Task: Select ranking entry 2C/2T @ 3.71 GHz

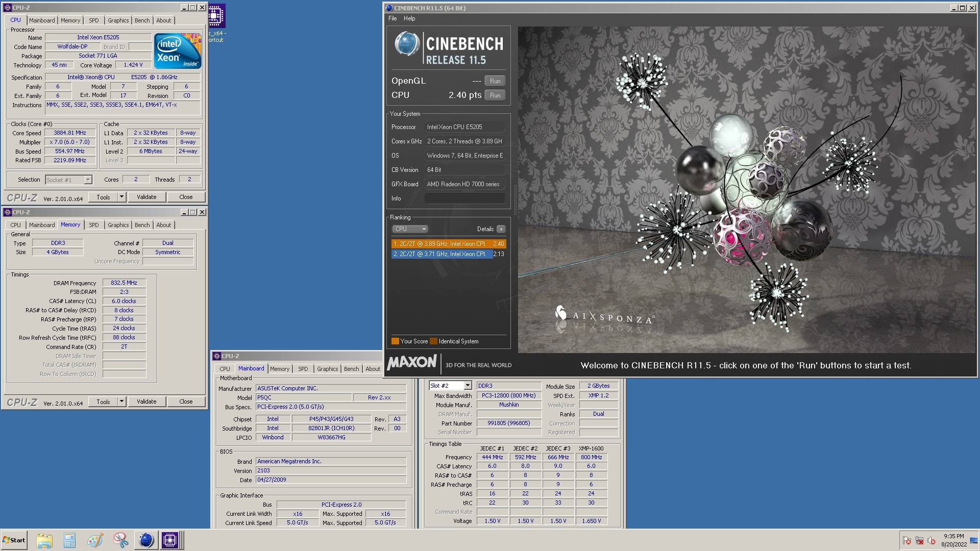Action: [x=449, y=254]
